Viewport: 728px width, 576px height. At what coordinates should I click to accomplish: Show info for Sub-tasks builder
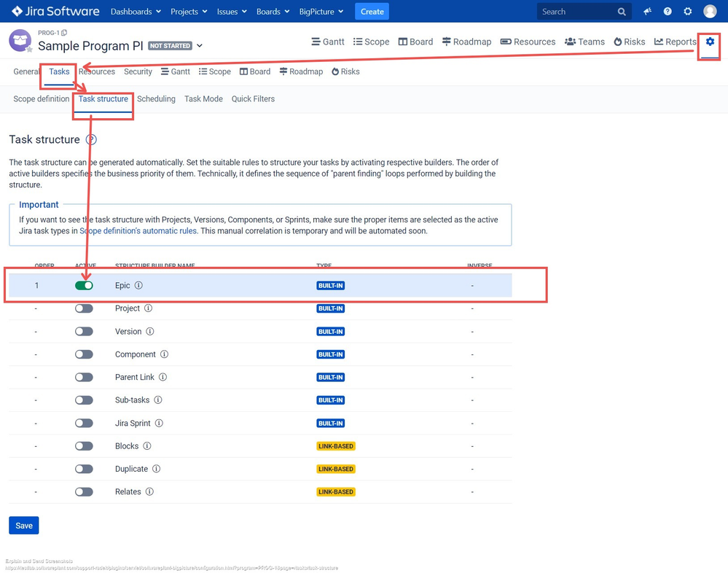pyautogui.click(x=158, y=400)
